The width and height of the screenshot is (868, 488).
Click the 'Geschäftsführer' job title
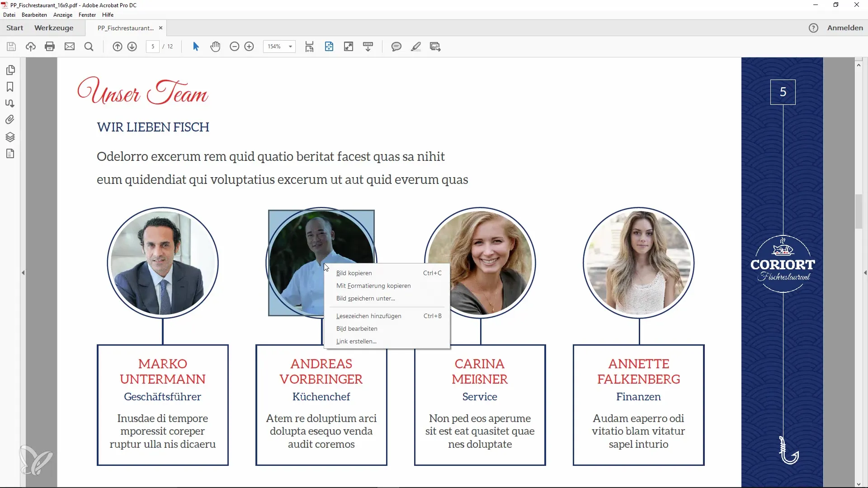(x=162, y=397)
